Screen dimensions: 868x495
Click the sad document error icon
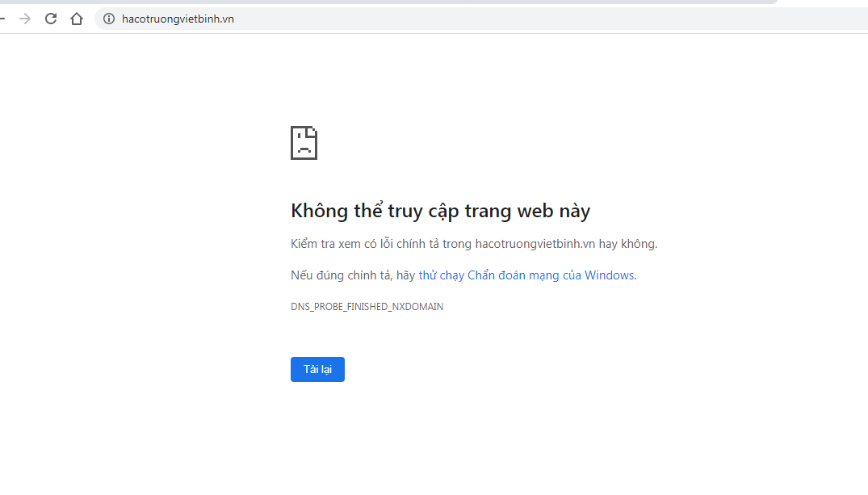click(304, 142)
